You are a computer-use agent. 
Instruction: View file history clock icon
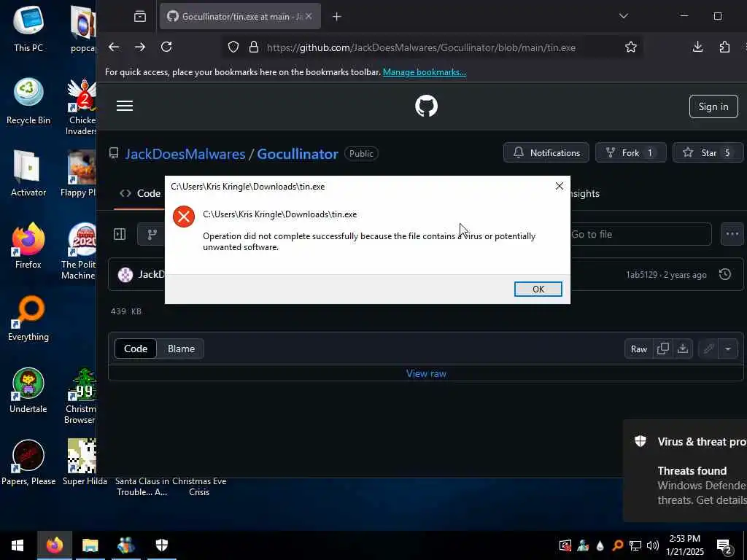tap(725, 274)
